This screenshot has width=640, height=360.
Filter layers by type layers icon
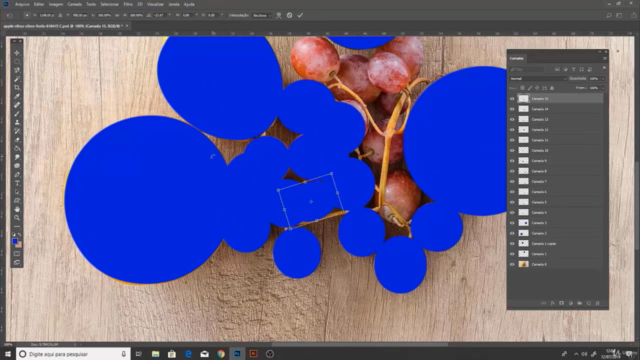[573, 69]
